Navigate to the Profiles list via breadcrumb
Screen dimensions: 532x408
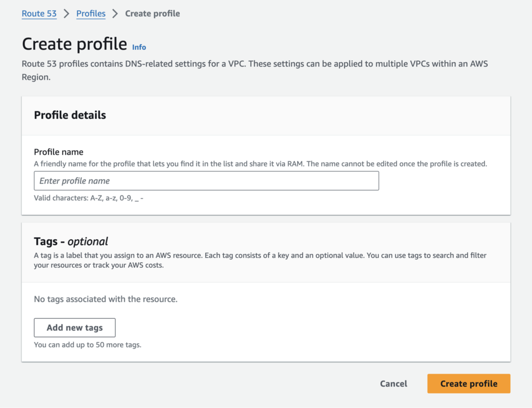point(90,13)
